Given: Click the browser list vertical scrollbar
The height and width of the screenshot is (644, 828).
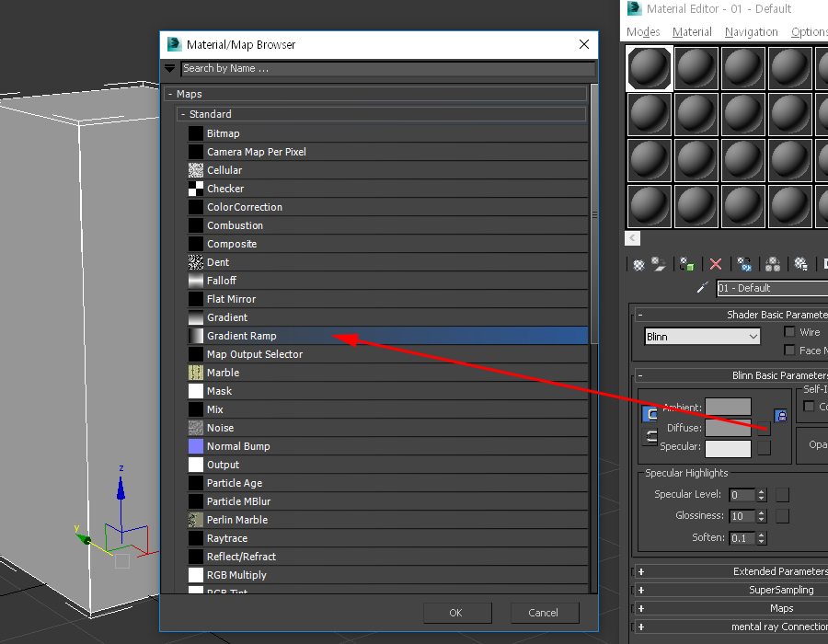Looking at the screenshot, I should point(594,214).
